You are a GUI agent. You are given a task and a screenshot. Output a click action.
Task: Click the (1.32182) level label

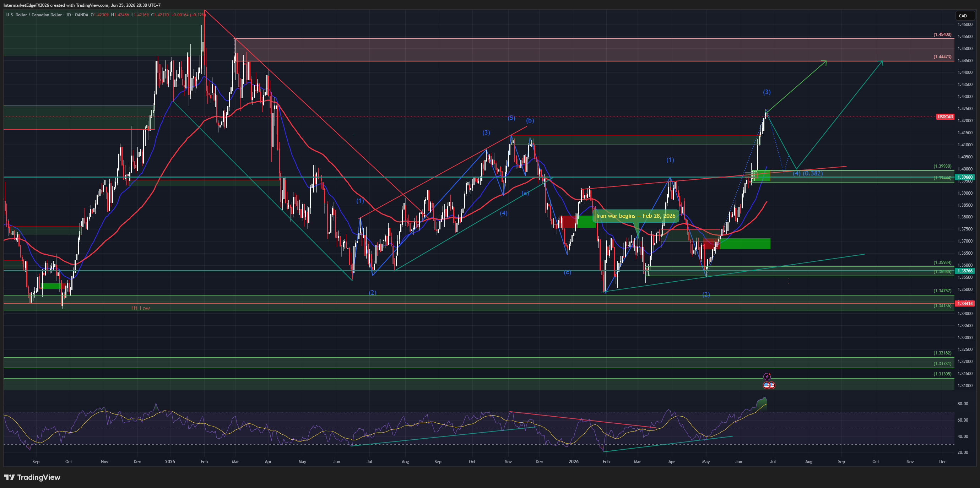tap(942, 353)
